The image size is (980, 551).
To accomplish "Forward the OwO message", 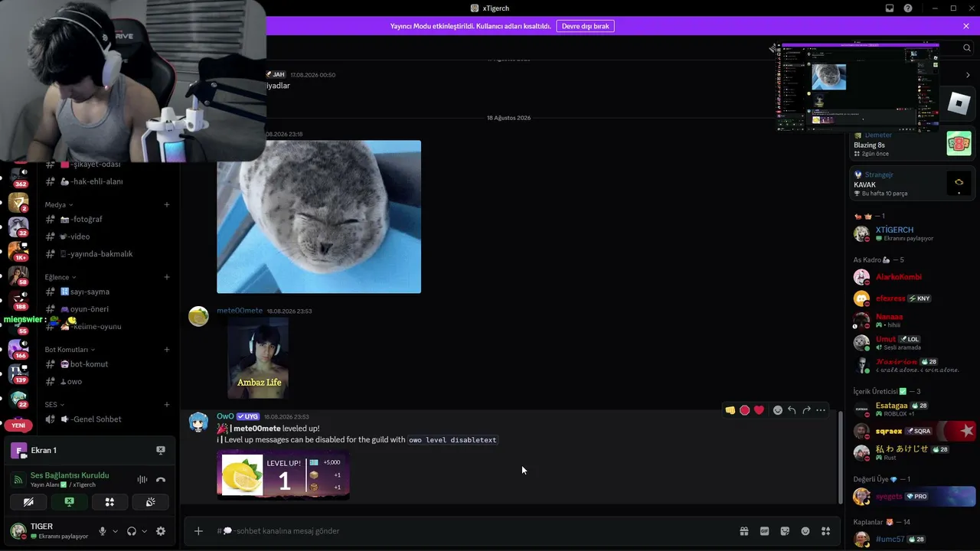I will 806,410.
